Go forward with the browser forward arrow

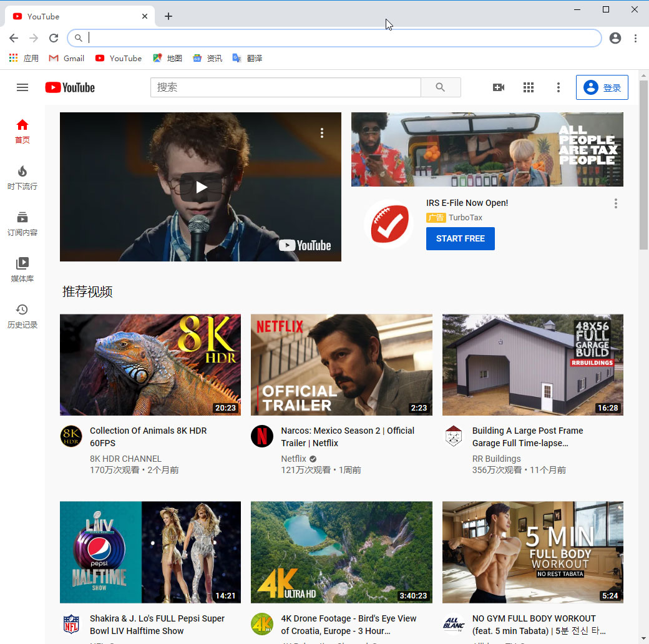pos(34,38)
